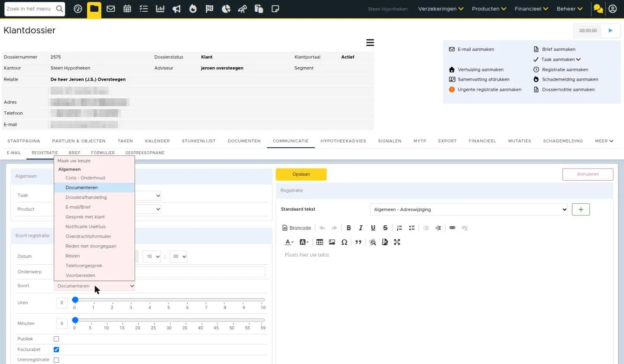Open the Taak aanmaken dropdown
This screenshot has width=624, height=364.
point(561,59)
